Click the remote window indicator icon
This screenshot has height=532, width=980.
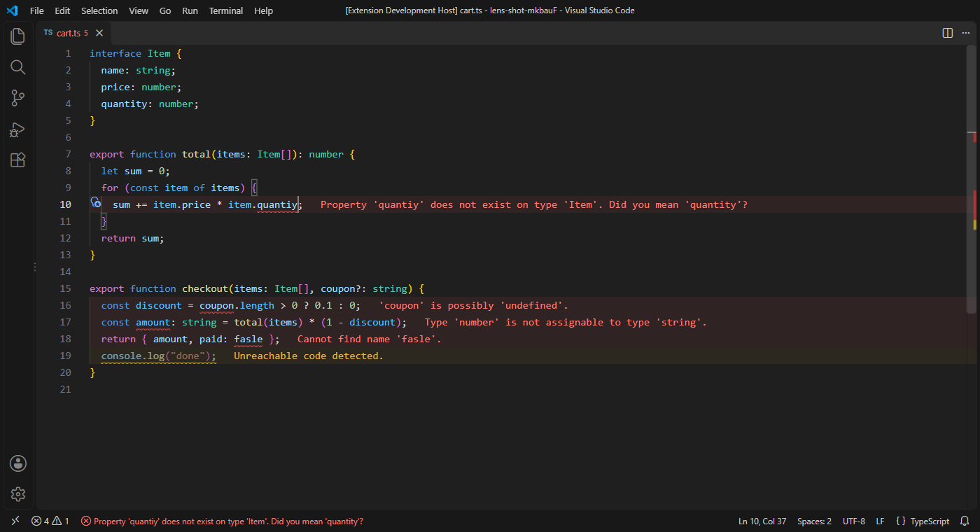[x=15, y=521]
